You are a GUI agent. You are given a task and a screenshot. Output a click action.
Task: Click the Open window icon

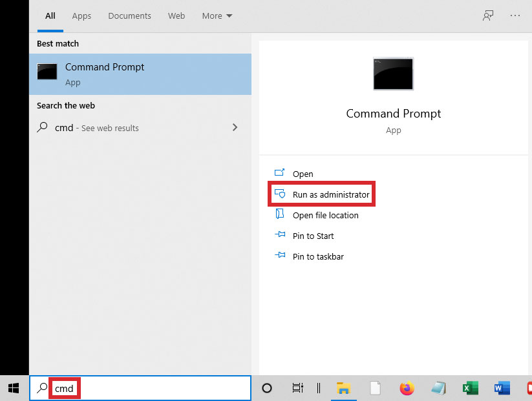(279, 172)
